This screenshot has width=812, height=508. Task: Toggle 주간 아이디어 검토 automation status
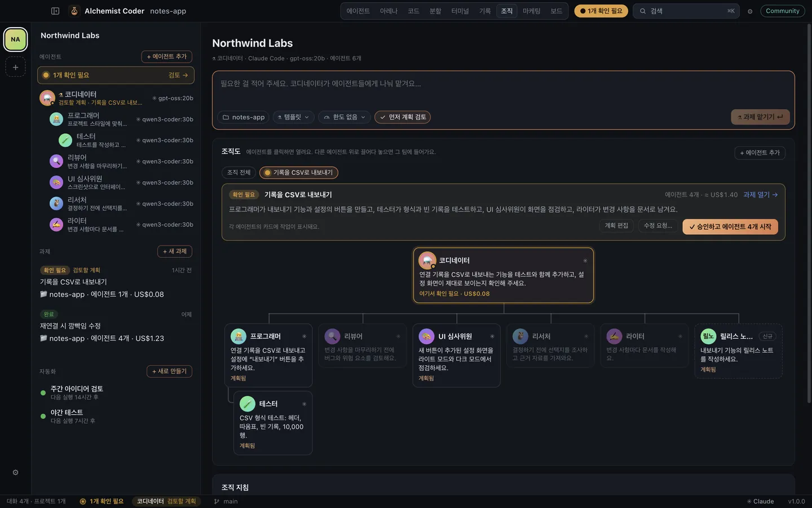click(x=43, y=393)
